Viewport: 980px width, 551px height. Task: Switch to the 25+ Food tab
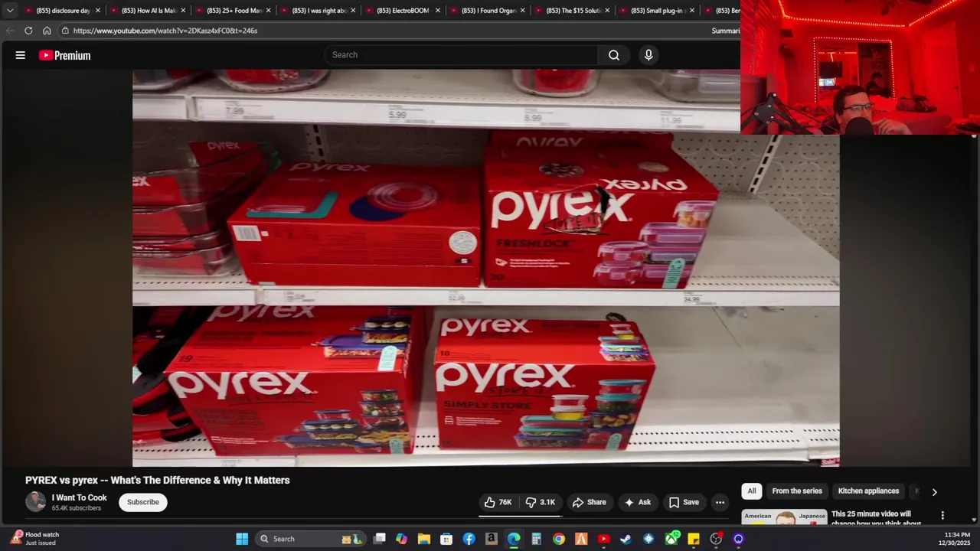(233, 11)
